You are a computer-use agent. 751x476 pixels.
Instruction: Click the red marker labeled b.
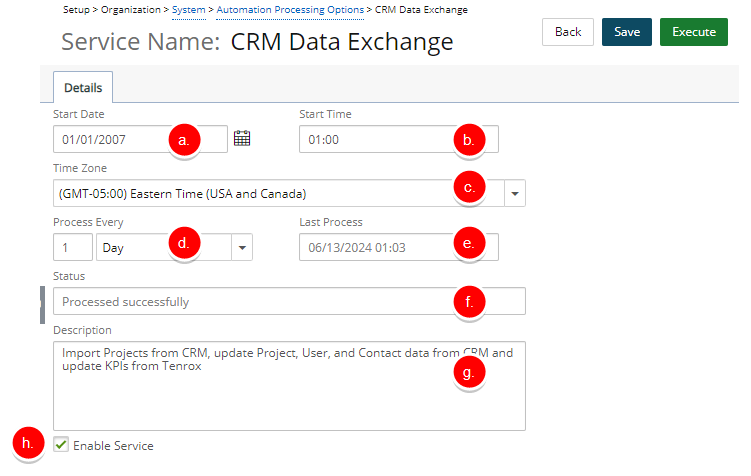click(469, 140)
